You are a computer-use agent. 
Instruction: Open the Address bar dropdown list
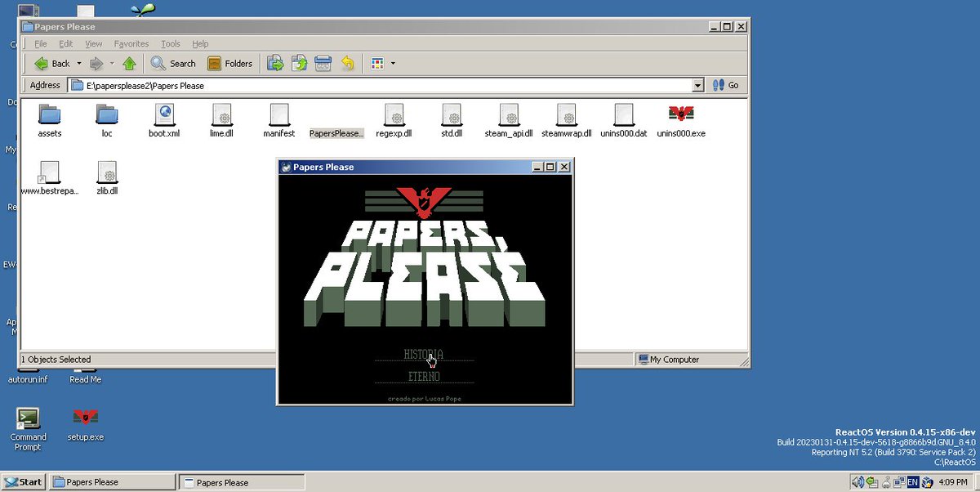coord(697,85)
